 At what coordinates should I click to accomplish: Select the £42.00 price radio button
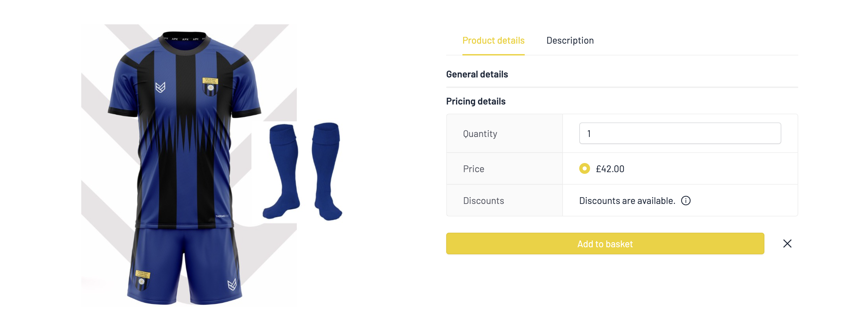(x=584, y=168)
